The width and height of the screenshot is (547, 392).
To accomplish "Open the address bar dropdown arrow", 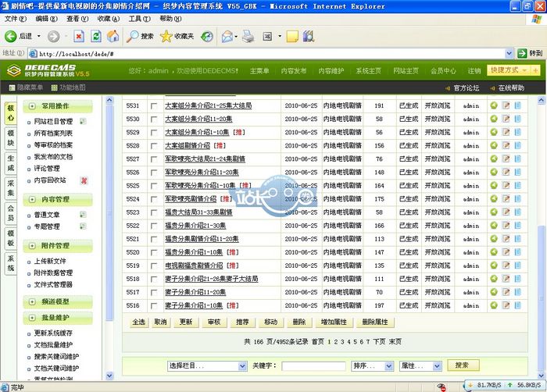I will (x=509, y=53).
